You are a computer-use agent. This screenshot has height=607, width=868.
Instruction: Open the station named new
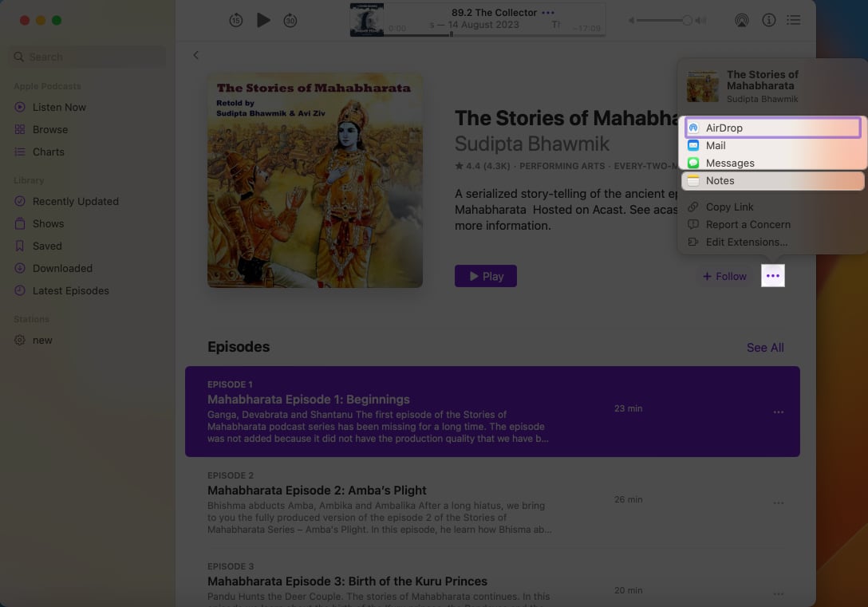tap(42, 341)
